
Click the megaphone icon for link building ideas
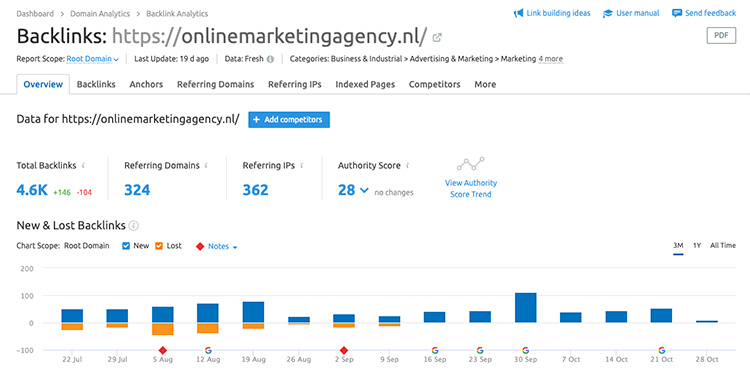pyautogui.click(x=518, y=13)
